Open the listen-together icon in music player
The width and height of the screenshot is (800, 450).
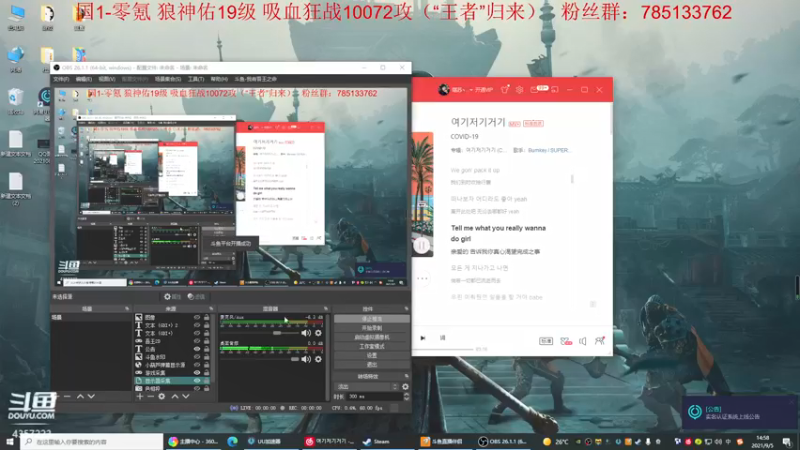600,341
